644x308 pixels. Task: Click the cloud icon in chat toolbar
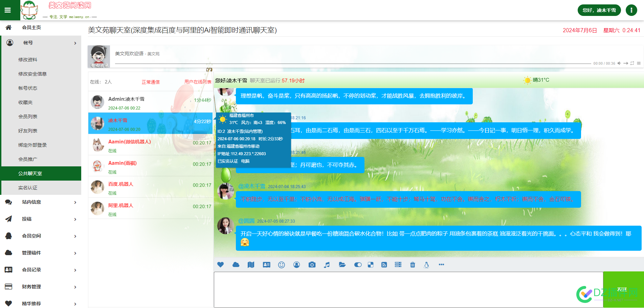click(x=236, y=265)
